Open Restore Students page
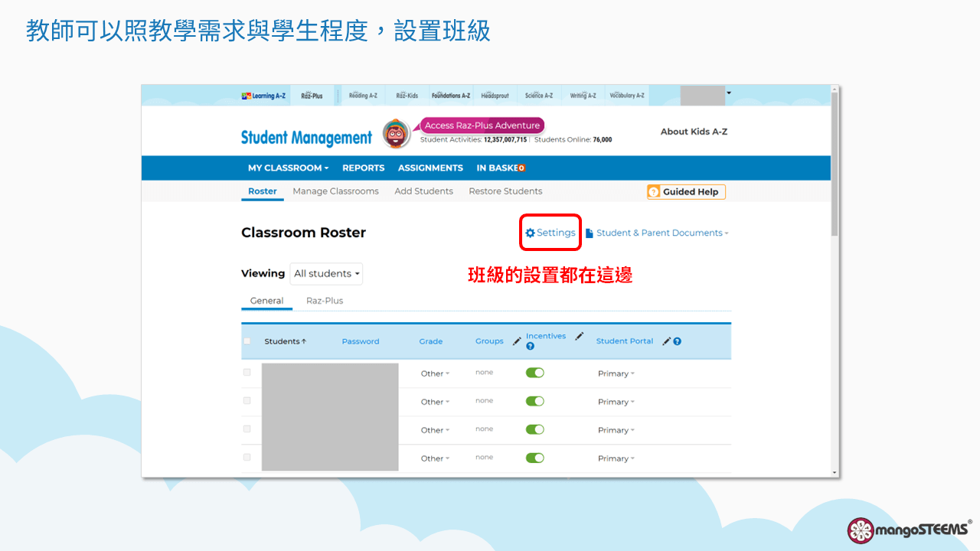Image resolution: width=980 pixels, height=551 pixels. (505, 191)
